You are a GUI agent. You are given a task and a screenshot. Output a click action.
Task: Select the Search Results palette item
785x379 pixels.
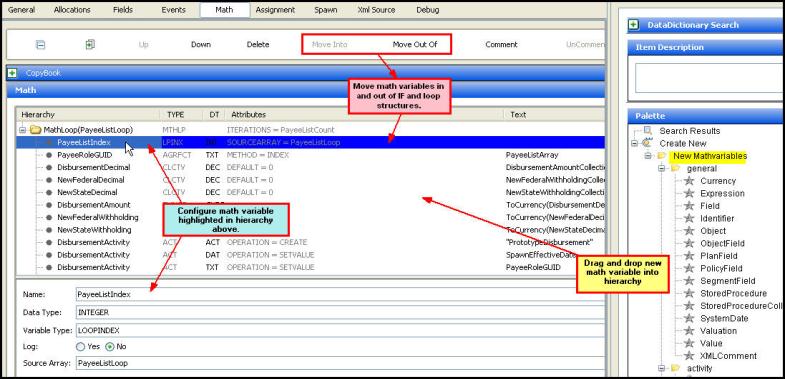[x=689, y=131]
